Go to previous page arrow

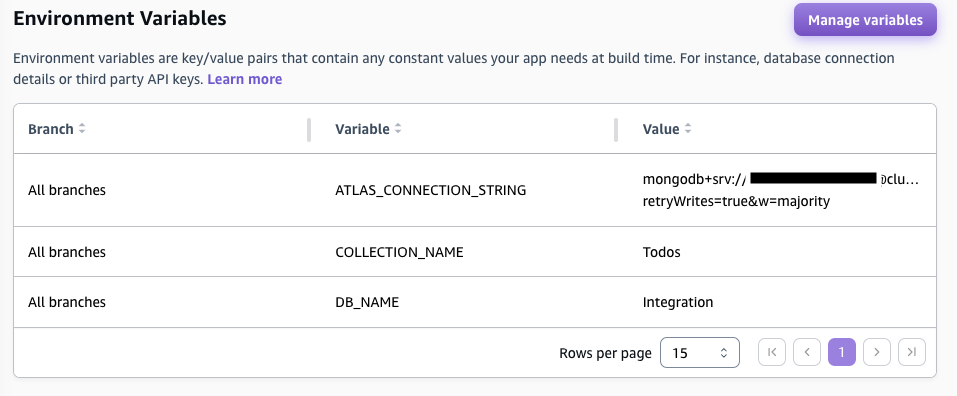click(x=807, y=352)
